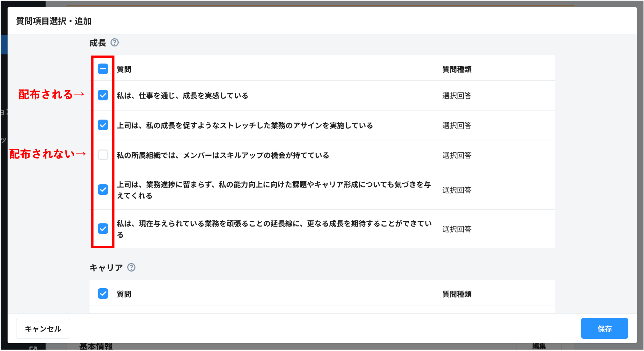Uncheck the キャリア形成についても気づきを与えてくれる question
The image size is (644, 351).
click(x=103, y=190)
